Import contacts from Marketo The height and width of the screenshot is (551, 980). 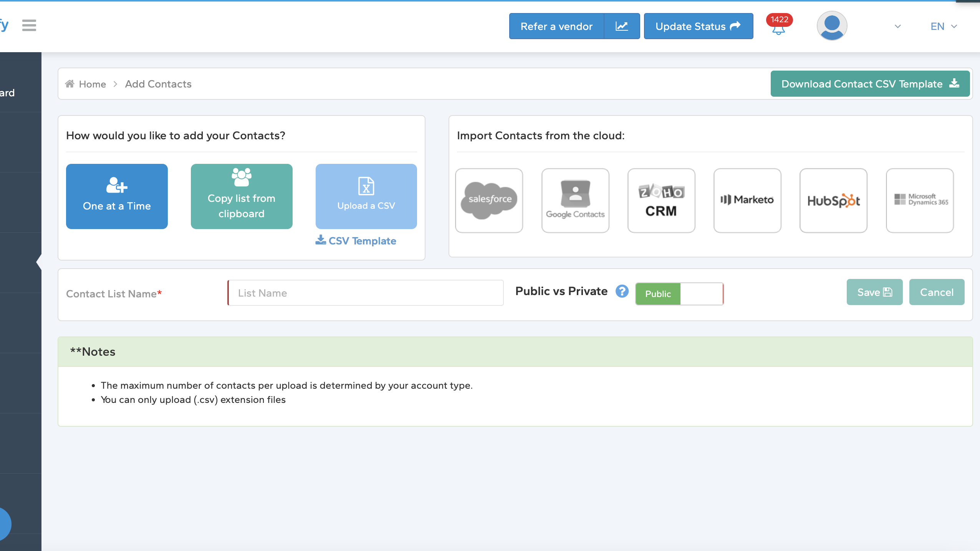pos(747,200)
